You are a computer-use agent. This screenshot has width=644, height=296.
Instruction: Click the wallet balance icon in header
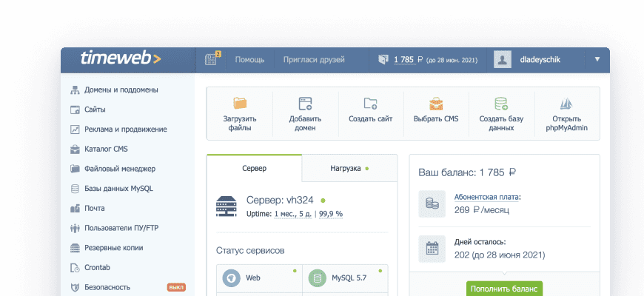pyautogui.click(x=383, y=59)
